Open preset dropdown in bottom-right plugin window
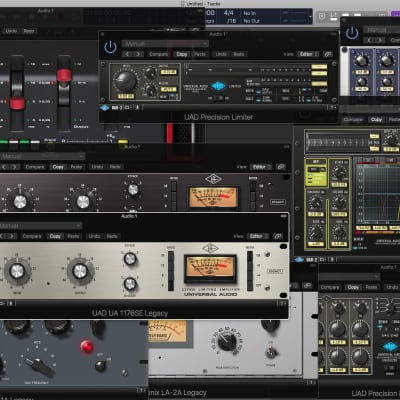 click(x=349, y=276)
